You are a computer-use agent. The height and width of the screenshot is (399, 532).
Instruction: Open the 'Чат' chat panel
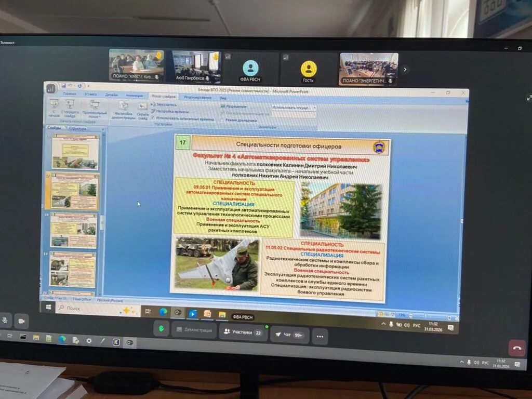click(289, 335)
